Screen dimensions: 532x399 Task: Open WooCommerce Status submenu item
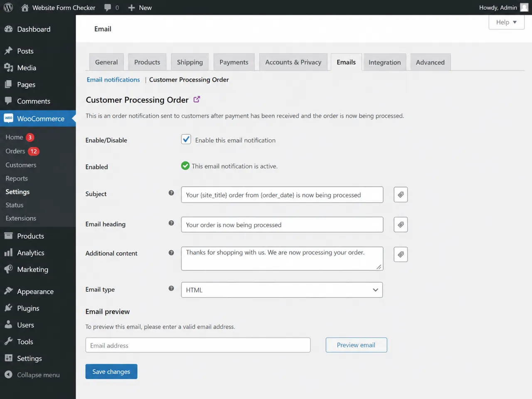click(x=15, y=205)
